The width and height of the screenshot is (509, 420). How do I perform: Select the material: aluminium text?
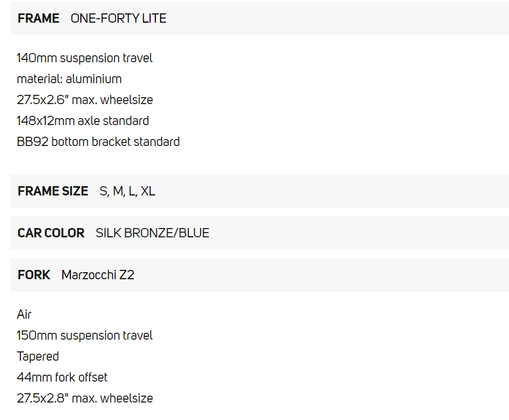click(69, 79)
